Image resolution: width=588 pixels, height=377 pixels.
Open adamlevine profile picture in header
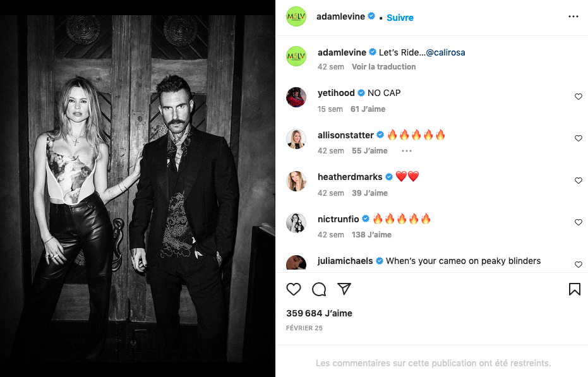point(296,16)
